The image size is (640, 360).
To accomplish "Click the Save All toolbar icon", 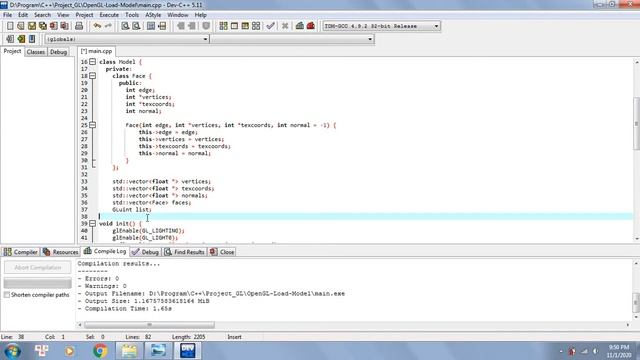I will (42, 26).
